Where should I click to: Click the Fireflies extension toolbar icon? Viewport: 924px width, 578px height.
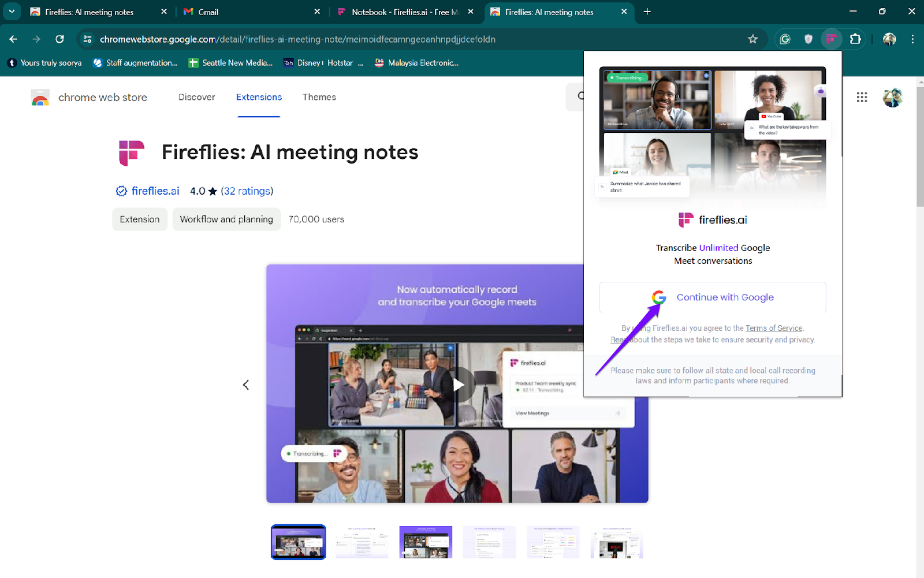tap(832, 39)
